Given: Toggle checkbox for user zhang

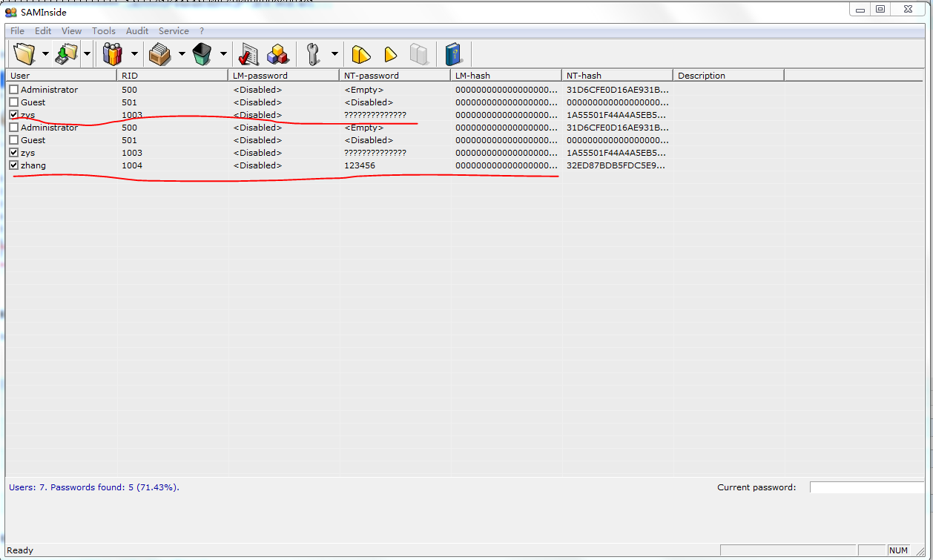Looking at the screenshot, I should click(13, 165).
